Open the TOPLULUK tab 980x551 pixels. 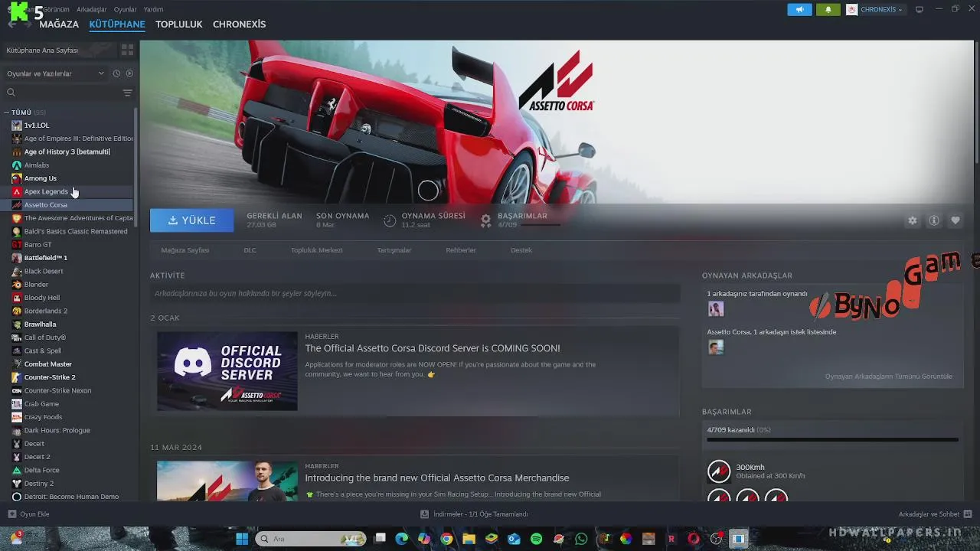tap(178, 24)
